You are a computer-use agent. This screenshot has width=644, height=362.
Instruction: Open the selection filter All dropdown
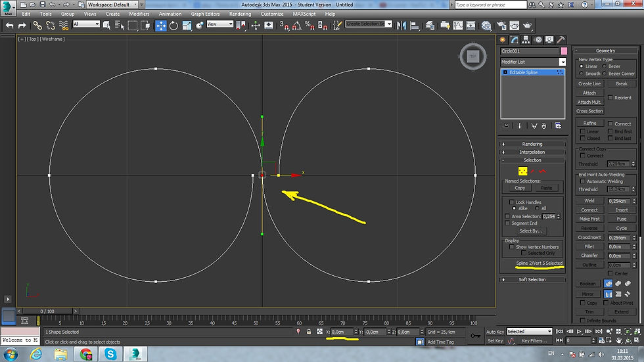point(86,24)
